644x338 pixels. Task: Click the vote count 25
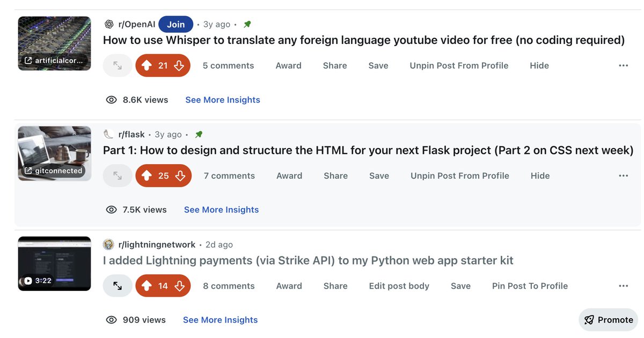point(164,175)
